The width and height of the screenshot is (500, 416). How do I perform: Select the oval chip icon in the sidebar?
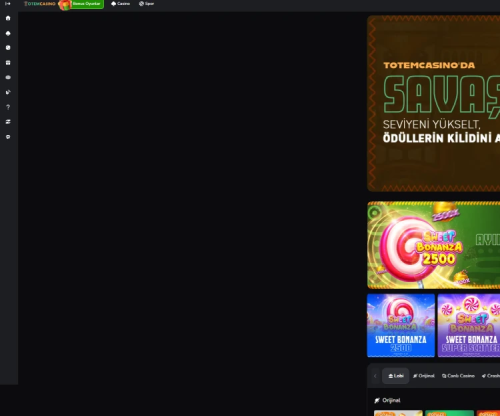click(8, 77)
